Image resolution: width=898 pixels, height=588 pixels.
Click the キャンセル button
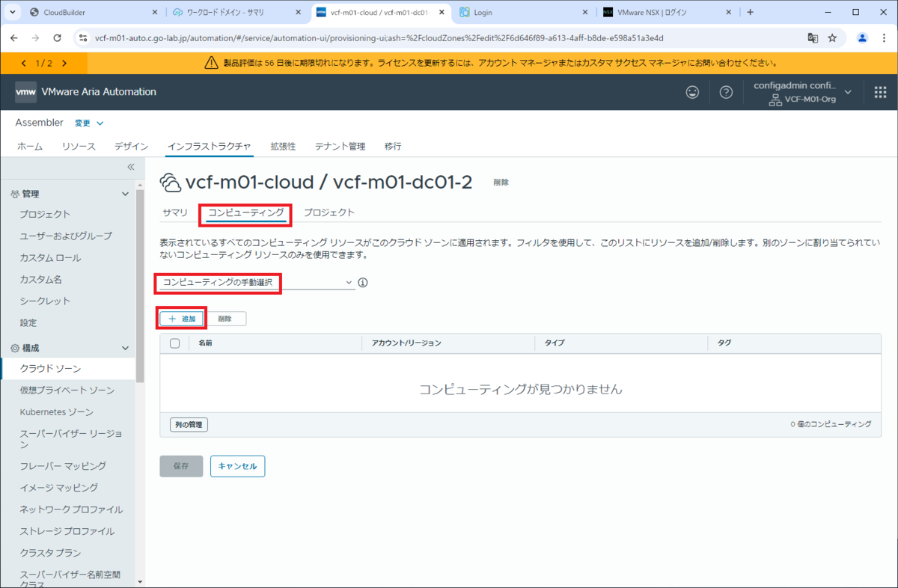tap(237, 466)
